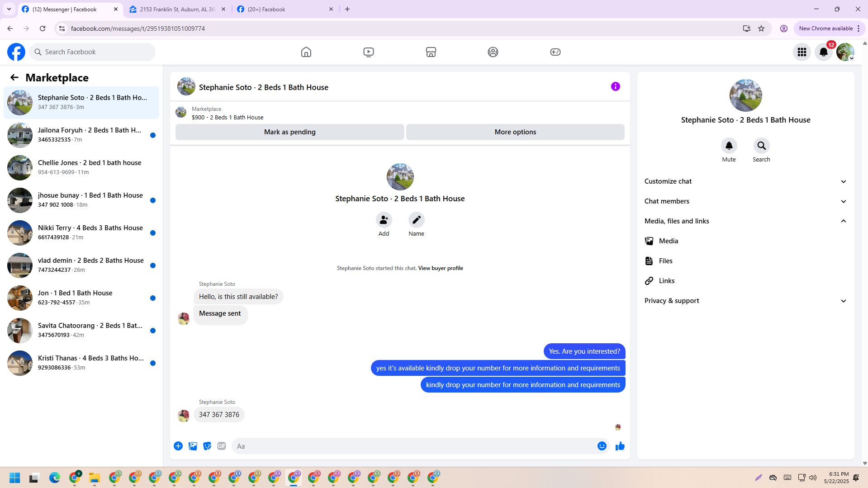868x488 pixels.
Task: Open Links in shared content list
Action: (746, 281)
